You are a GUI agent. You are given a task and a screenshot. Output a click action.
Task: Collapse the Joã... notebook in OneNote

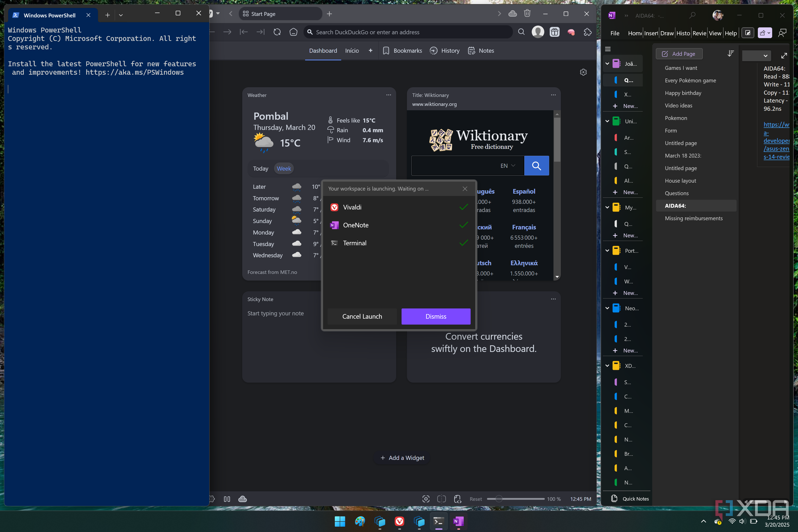coord(607,63)
